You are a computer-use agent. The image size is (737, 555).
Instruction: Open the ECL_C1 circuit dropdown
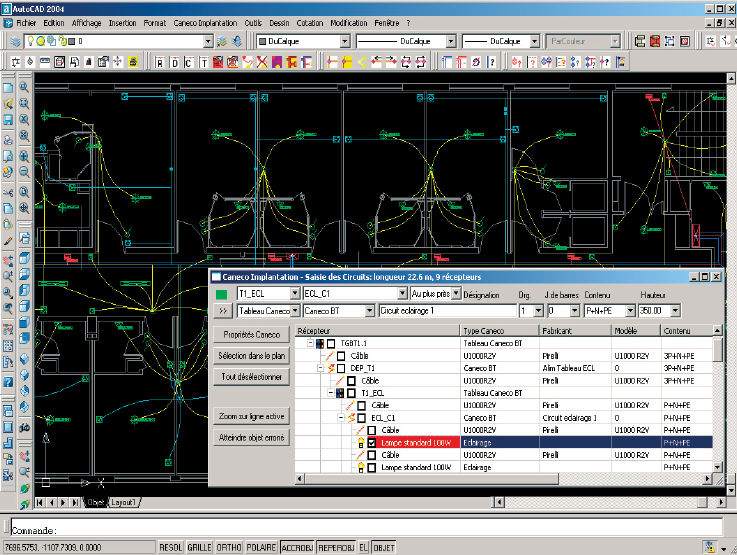402,294
